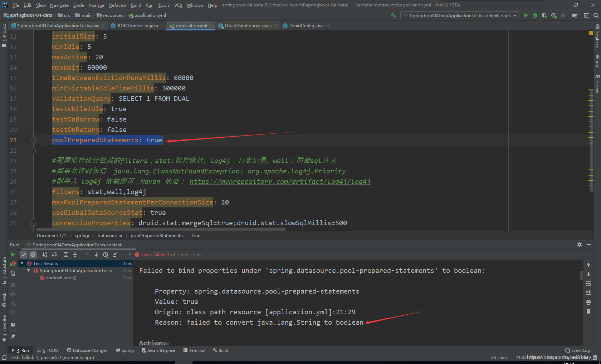Run Springboot04DataApplicationTests.contextLoads from the top toolbar

(x=526, y=15)
